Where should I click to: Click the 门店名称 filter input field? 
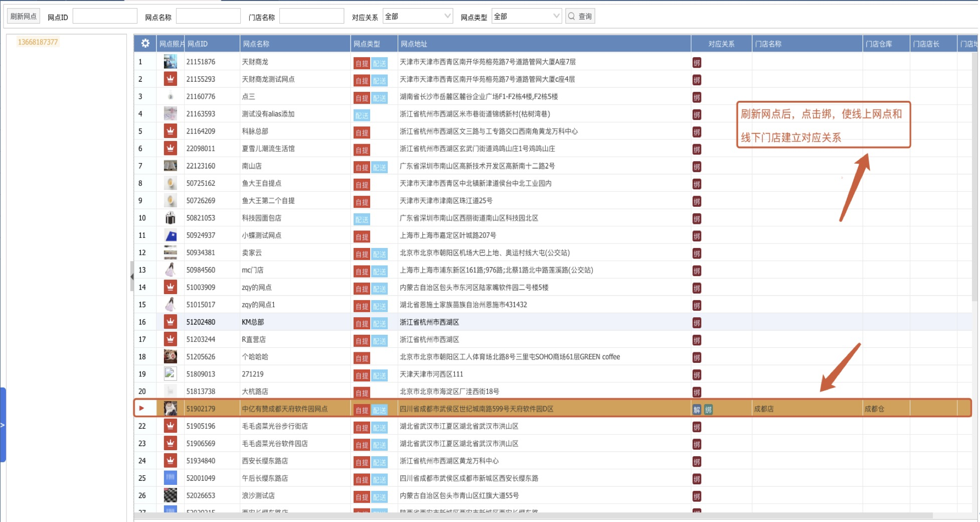point(311,16)
